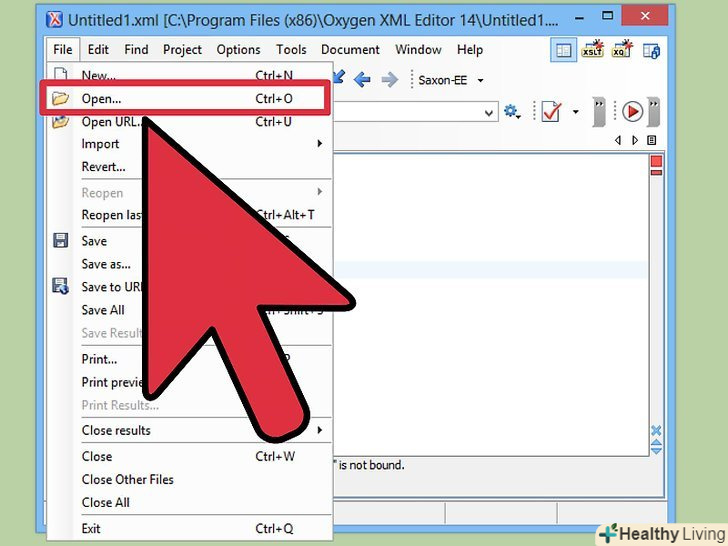Viewport: 728px width, 546px height.
Task: Click the 'is not bound.' error message
Action: click(371, 465)
